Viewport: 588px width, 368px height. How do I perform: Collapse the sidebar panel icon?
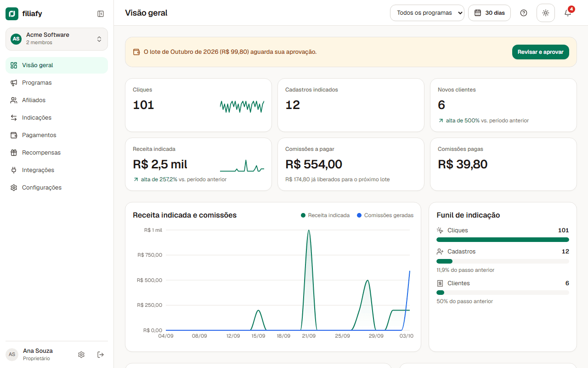tap(101, 14)
